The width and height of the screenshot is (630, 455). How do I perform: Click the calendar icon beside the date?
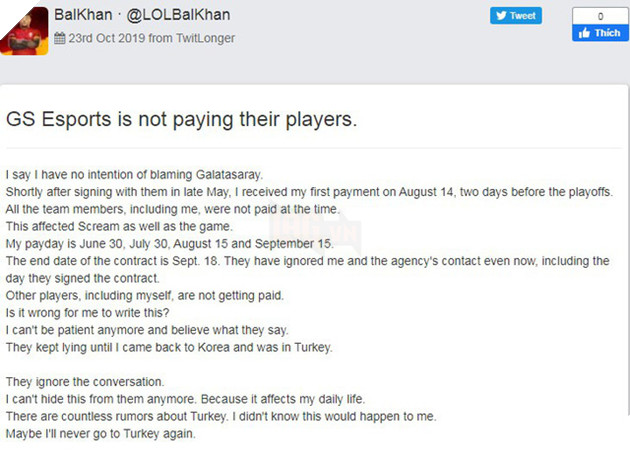tap(61, 39)
